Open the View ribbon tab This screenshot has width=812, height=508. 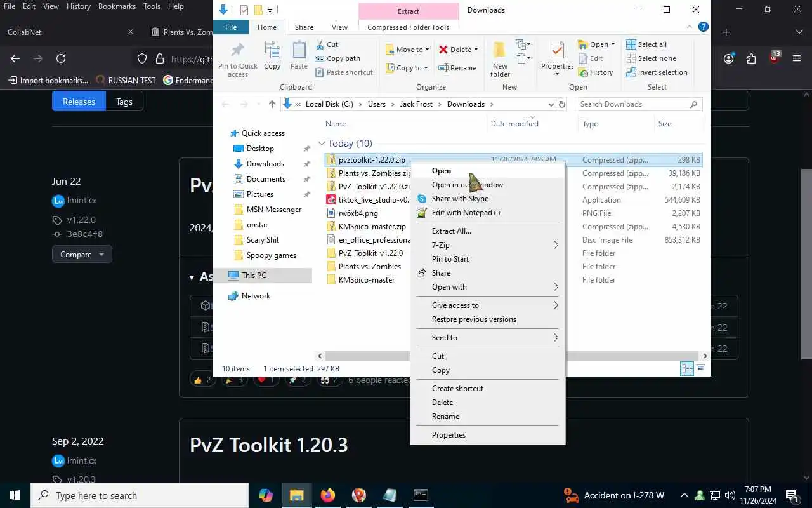339,27
